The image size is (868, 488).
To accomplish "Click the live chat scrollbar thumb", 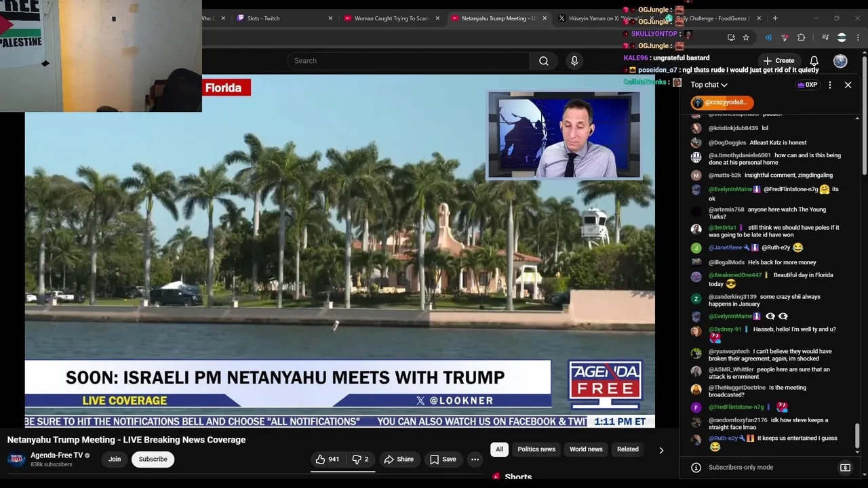I will pyautogui.click(x=857, y=437).
